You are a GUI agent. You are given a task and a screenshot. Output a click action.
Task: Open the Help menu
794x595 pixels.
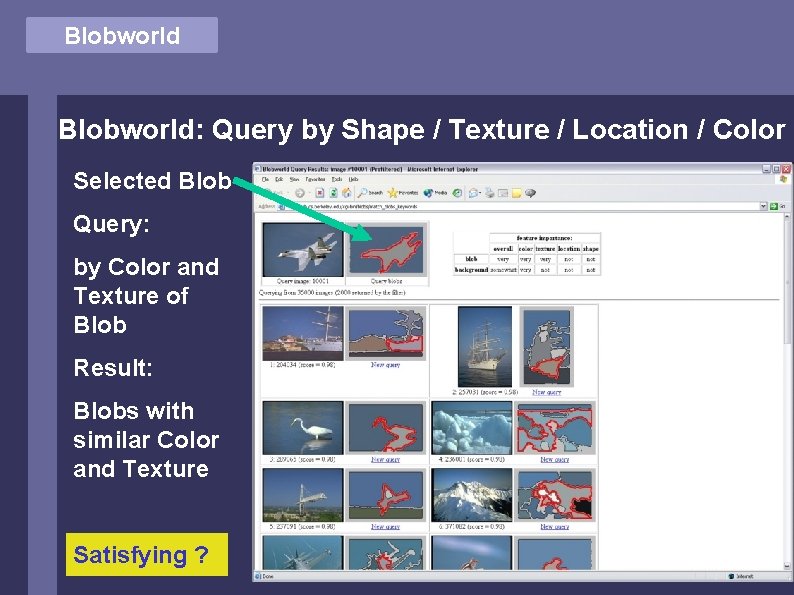pyautogui.click(x=353, y=179)
